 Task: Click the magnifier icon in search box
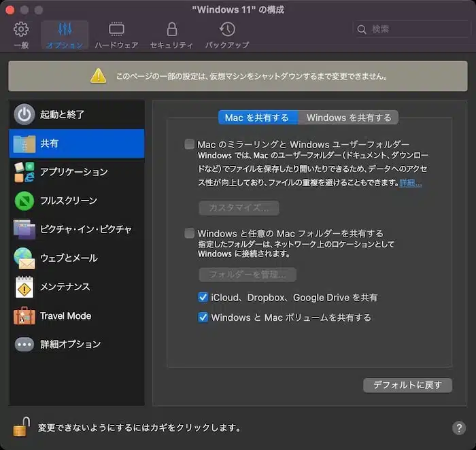click(x=362, y=29)
